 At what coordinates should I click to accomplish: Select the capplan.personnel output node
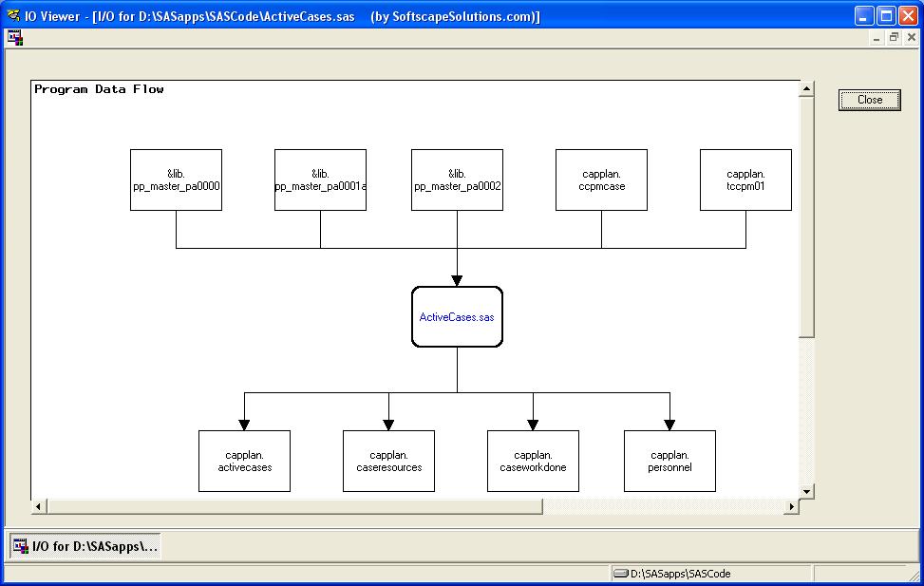click(x=669, y=461)
